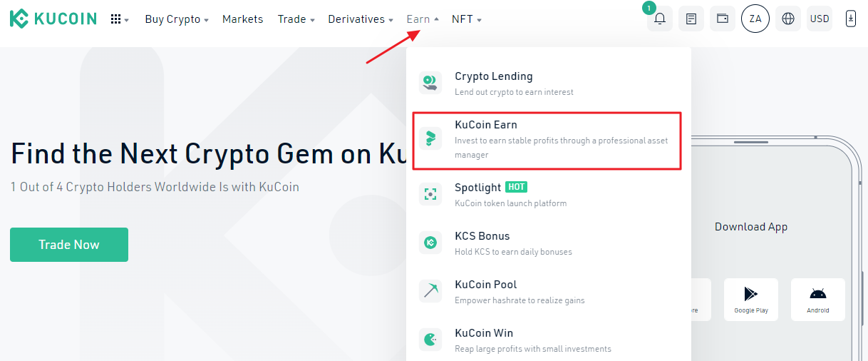The image size is (868, 361).
Task: Click the download app icon
Action: tap(851, 19)
